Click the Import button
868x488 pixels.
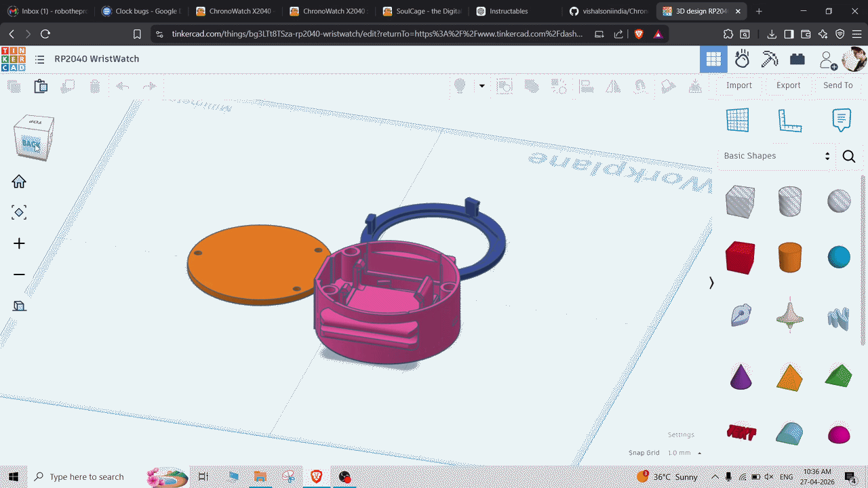tap(739, 85)
